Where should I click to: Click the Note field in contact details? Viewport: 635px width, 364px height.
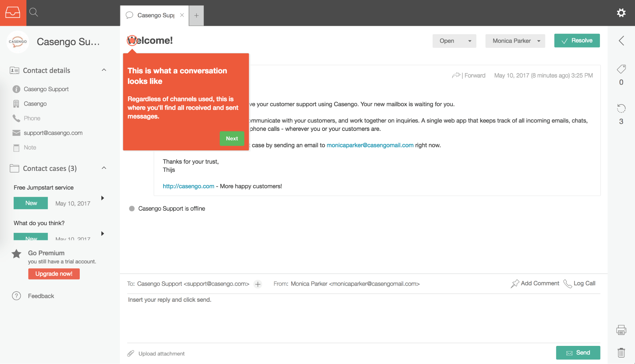(x=30, y=147)
